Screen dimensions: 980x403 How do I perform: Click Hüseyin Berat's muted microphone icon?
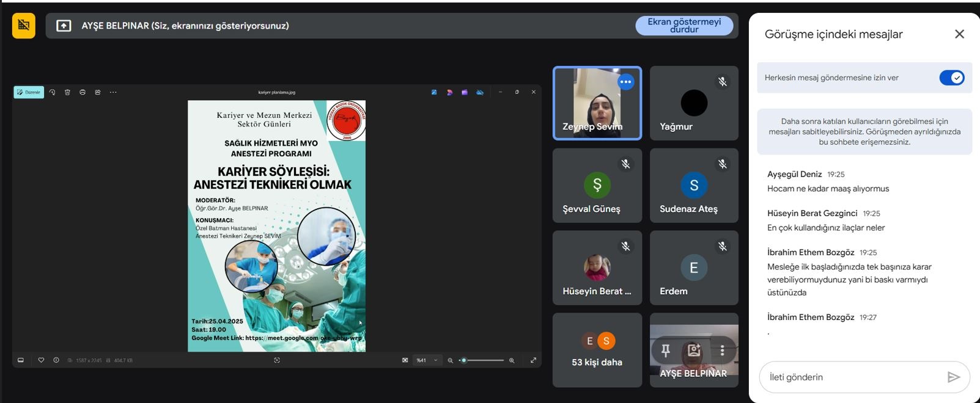click(x=625, y=247)
